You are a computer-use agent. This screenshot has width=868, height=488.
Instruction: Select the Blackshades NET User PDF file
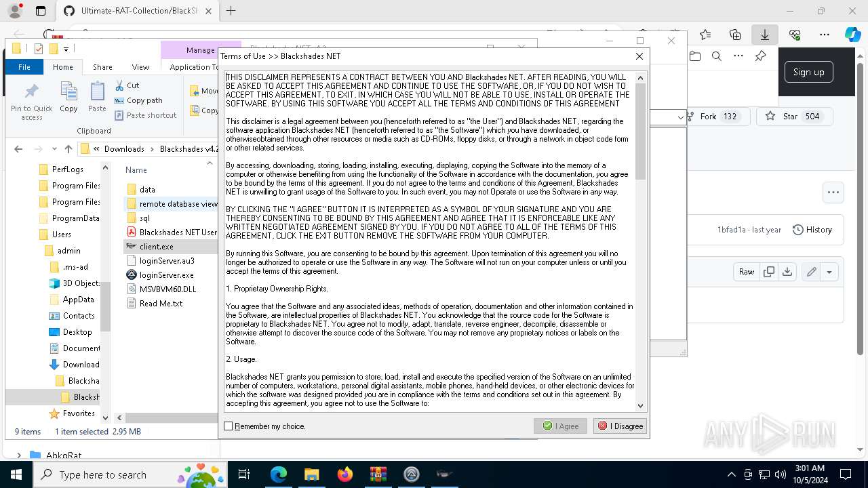(172, 232)
